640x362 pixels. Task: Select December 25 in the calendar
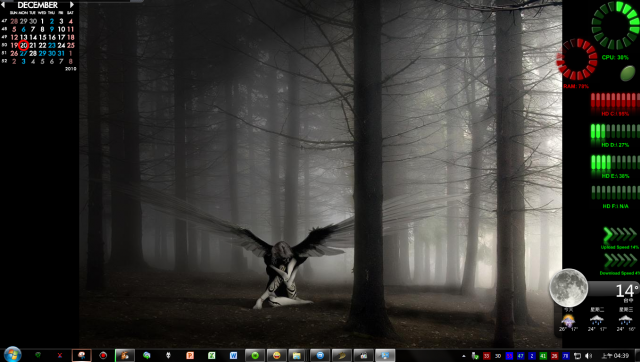[71, 45]
